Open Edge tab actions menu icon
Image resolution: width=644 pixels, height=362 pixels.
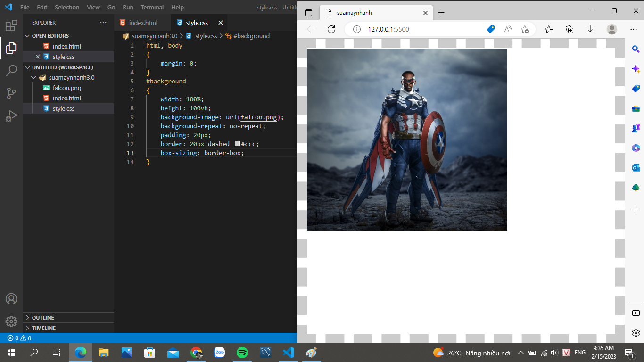tap(309, 13)
